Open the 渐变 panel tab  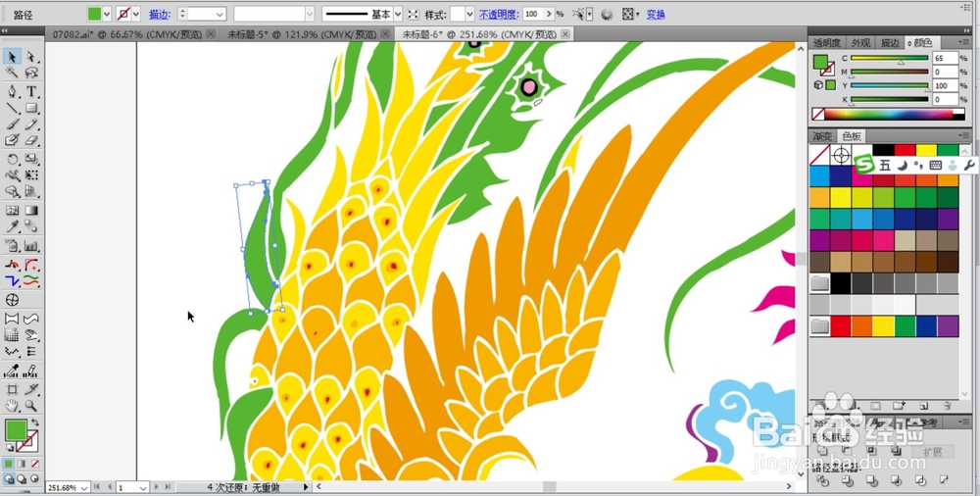pyautogui.click(x=822, y=136)
